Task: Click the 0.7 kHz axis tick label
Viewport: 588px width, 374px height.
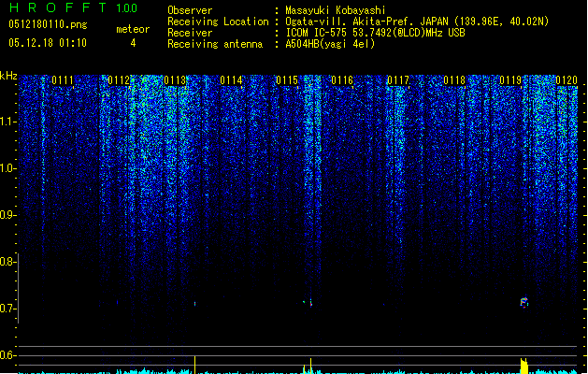Action: pos(7,309)
